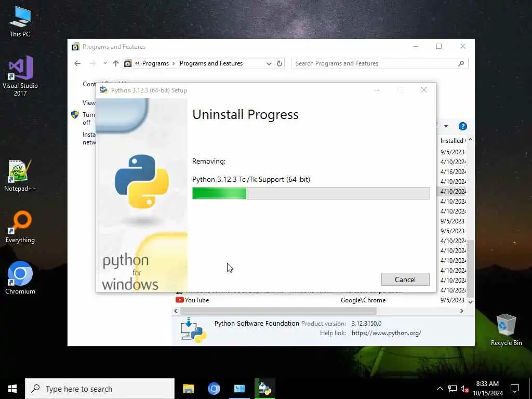Close the Python Setup dialog
The image size is (532, 399).
click(x=424, y=90)
